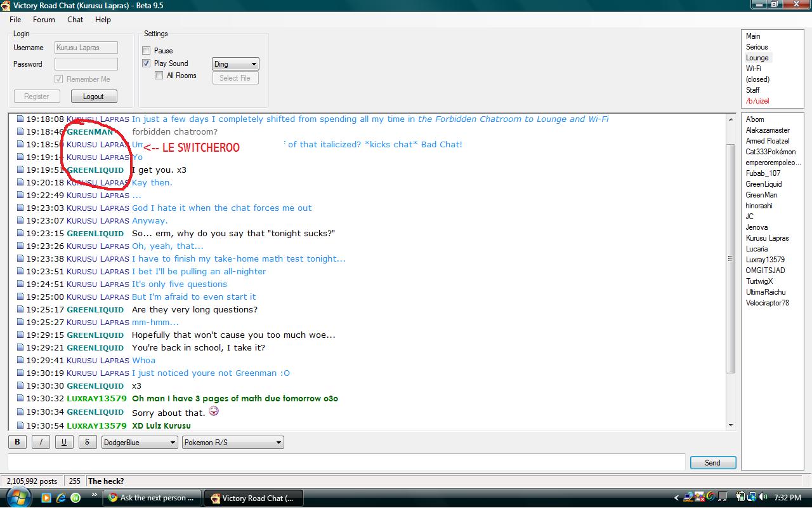The height and width of the screenshot is (508, 812).
Task: Click the Internet Explorer quick launch icon
Action: 61,498
